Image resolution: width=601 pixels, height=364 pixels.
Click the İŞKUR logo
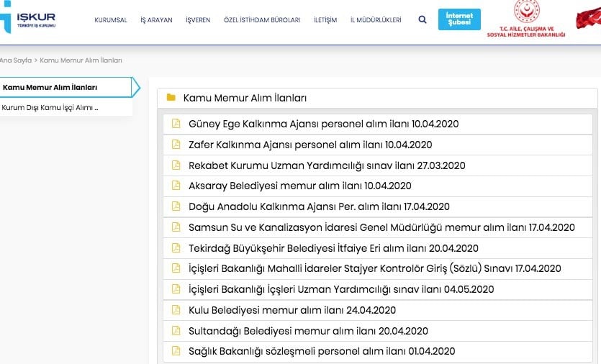(29, 19)
